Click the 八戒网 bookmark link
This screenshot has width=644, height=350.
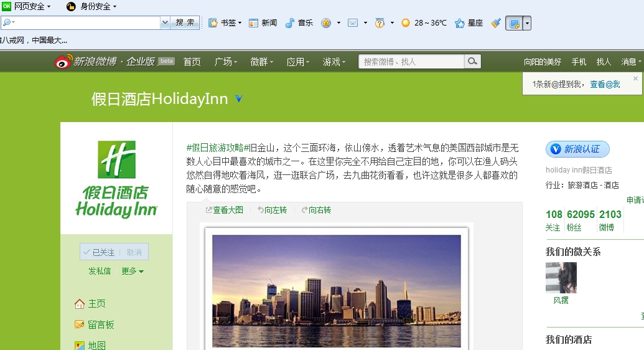pos(34,40)
